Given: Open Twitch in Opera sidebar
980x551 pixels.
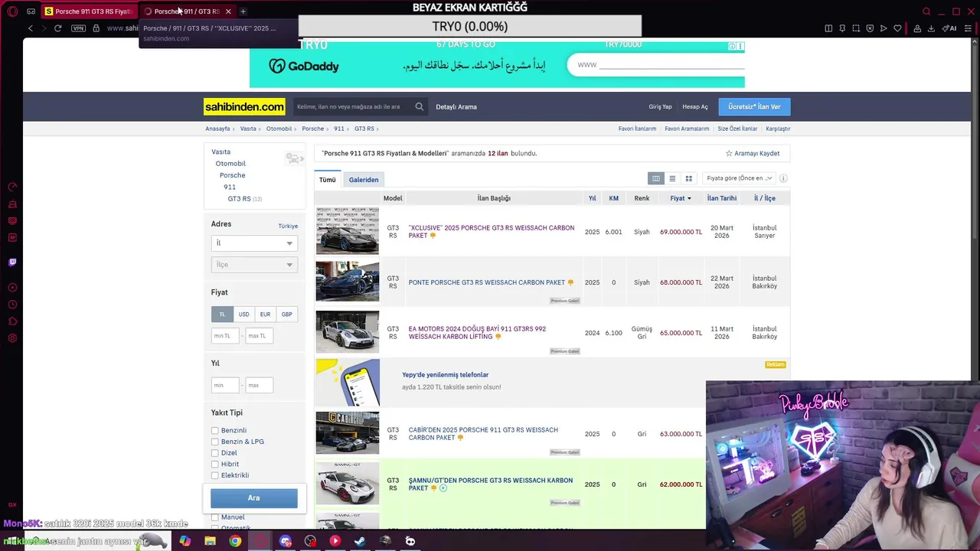Looking at the screenshot, I should (12, 262).
